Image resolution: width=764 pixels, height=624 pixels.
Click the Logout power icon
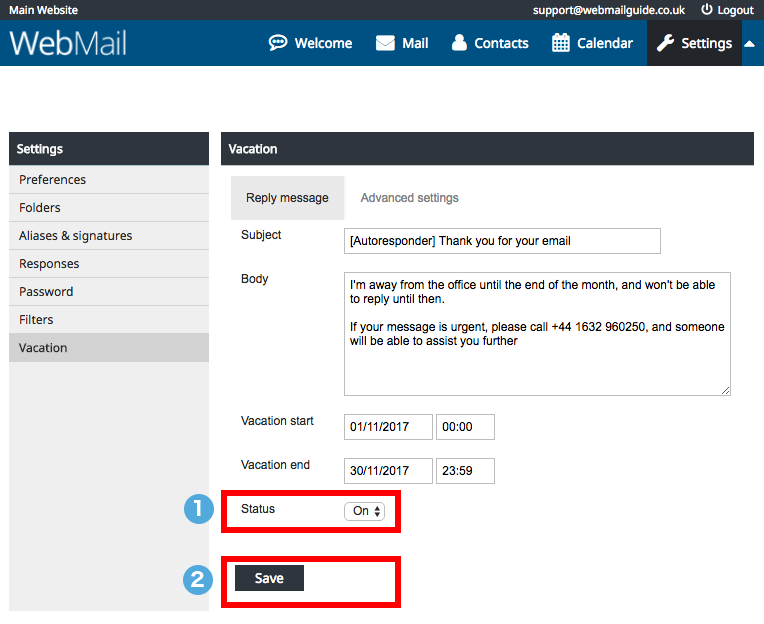point(707,10)
